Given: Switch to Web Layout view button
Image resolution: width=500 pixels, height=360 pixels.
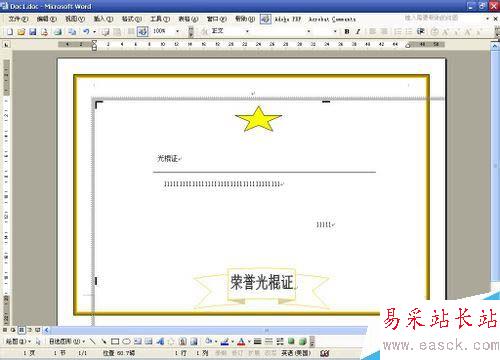Looking at the screenshot, I should [x=13, y=330].
